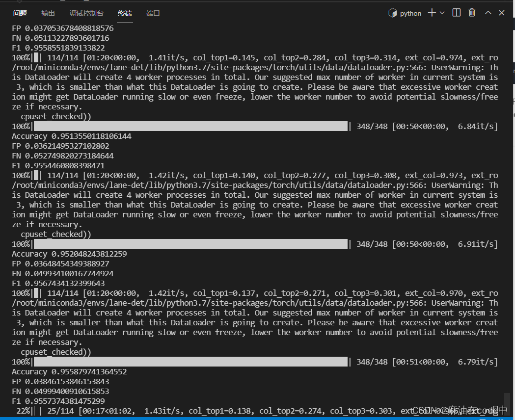The height and width of the screenshot is (420, 515).
Task: Create a new terminal with plus icon
Action: [432, 13]
